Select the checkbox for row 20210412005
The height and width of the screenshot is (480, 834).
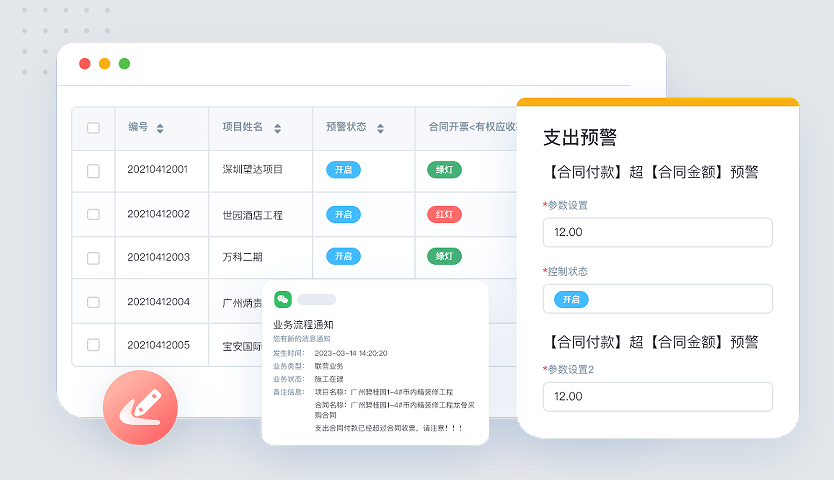click(93, 345)
